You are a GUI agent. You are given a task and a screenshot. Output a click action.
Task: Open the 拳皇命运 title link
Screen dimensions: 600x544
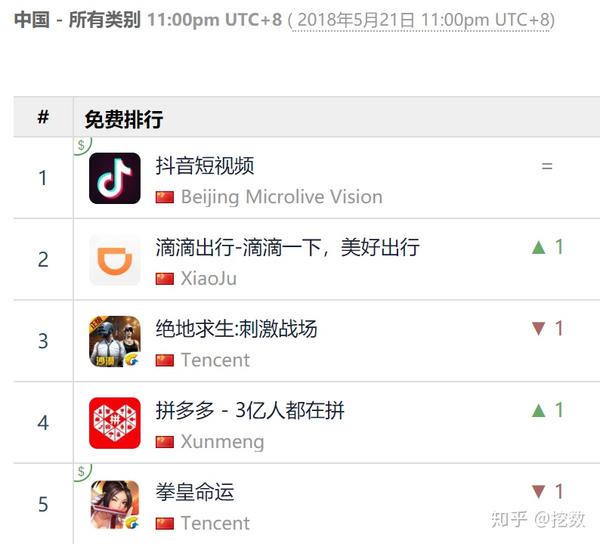[x=195, y=492]
